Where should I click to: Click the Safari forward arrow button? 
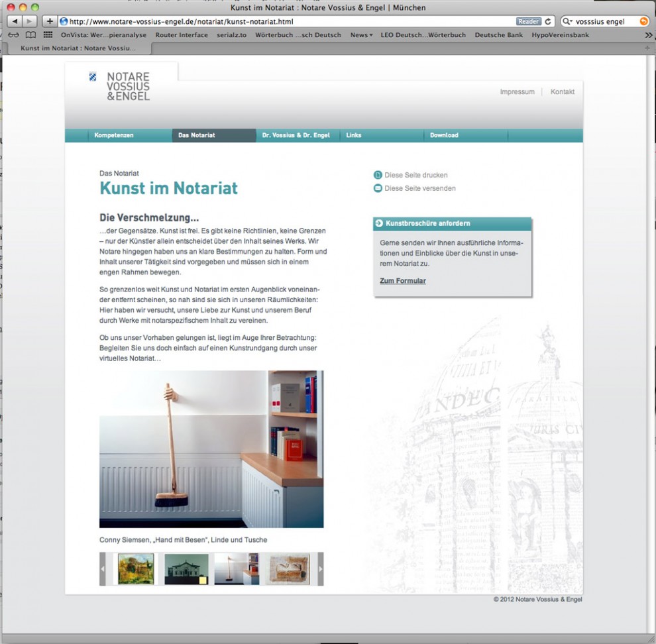(30, 21)
